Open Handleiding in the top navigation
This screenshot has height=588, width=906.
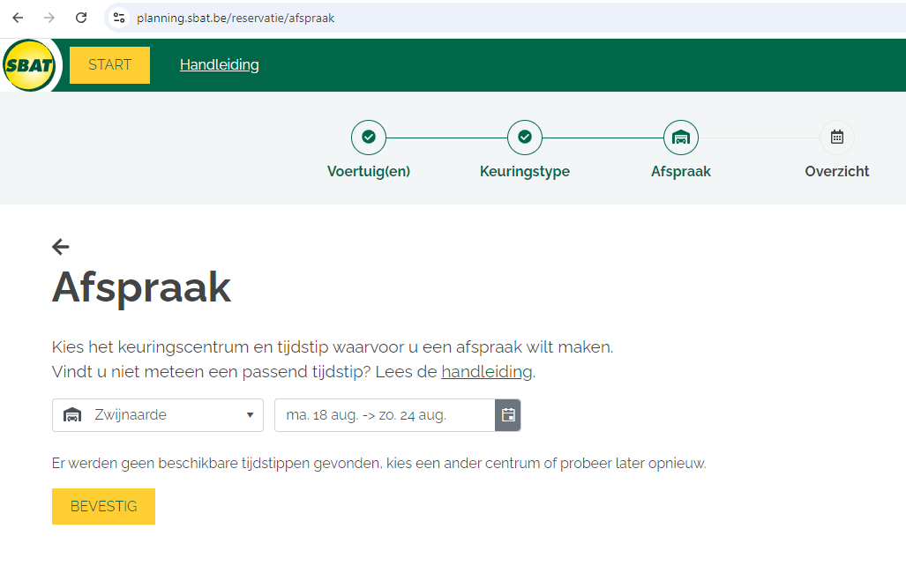pyautogui.click(x=219, y=65)
